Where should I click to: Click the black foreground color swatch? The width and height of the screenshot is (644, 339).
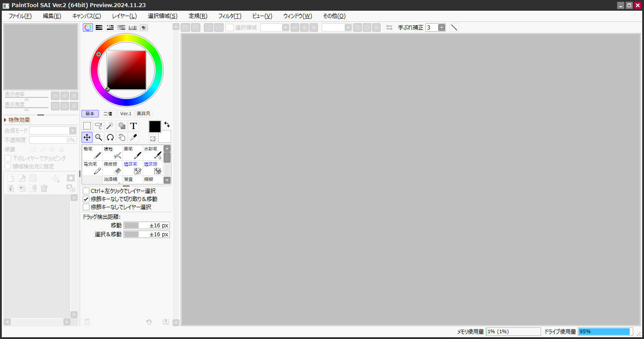[x=155, y=126]
